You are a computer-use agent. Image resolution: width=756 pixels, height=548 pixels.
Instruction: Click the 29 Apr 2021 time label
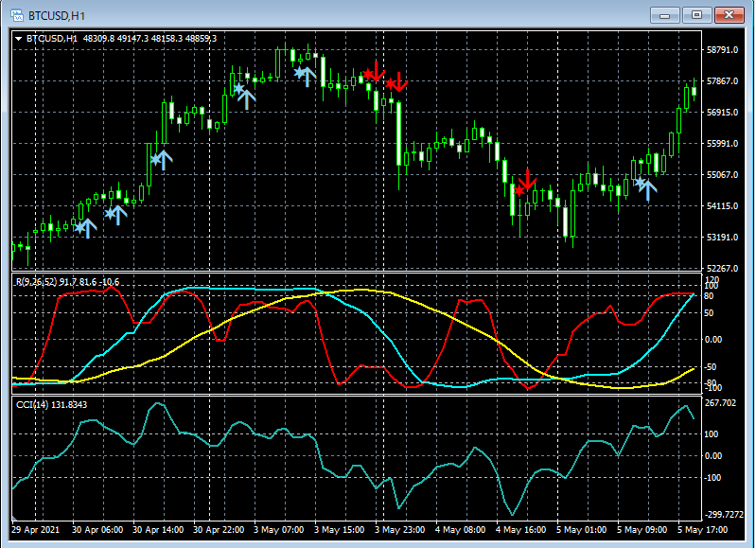pyautogui.click(x=36, y=530)
